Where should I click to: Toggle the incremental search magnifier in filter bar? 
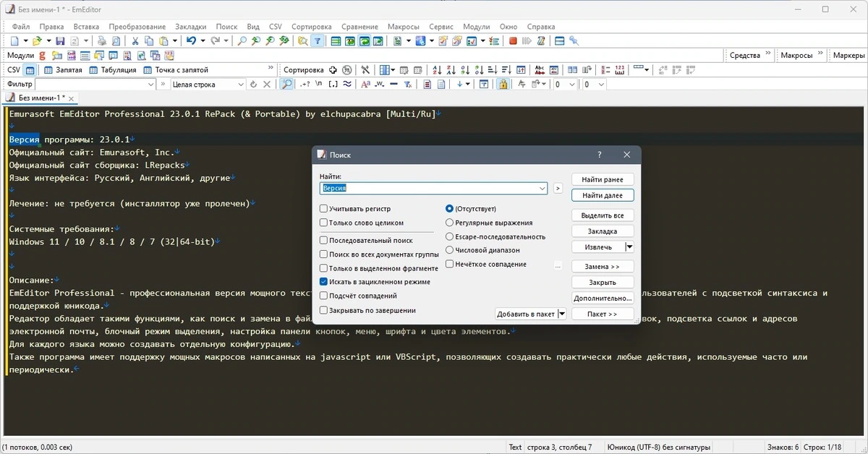(x=287, y=85)
